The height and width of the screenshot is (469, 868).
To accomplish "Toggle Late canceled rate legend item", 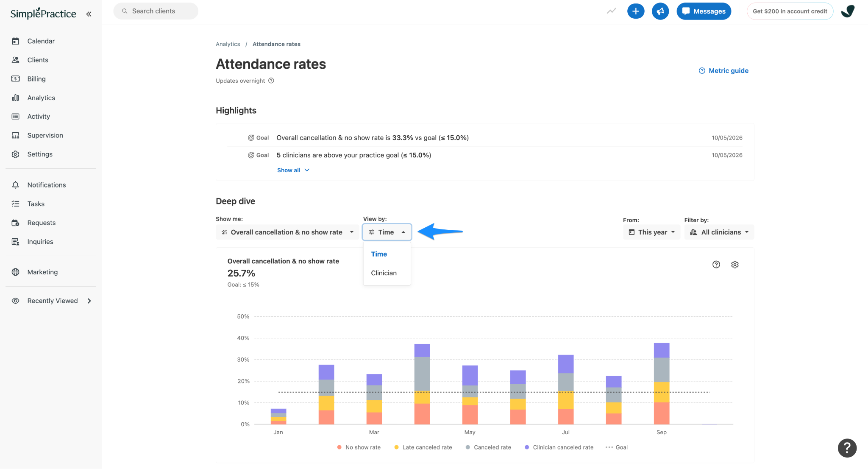I will point(423,447).
